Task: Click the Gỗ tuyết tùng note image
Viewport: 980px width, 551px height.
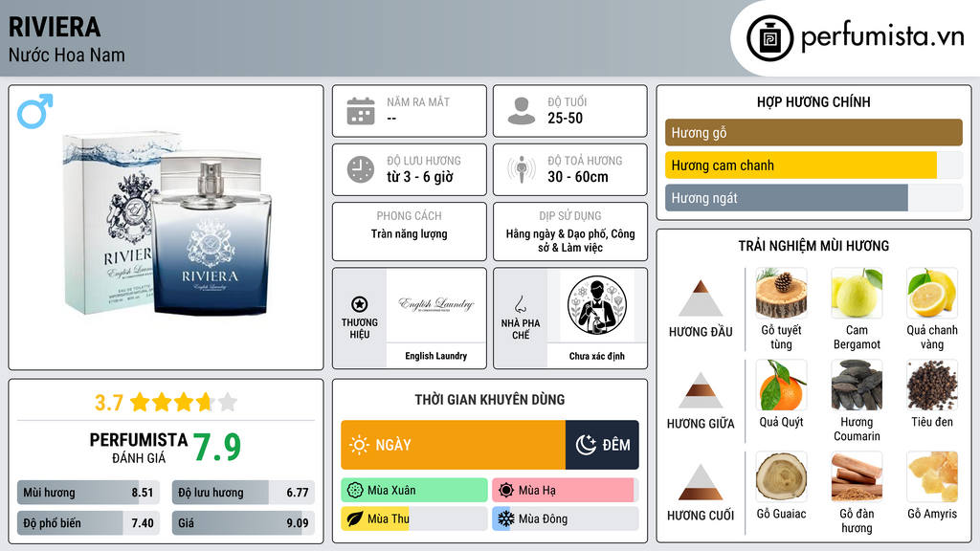Action: point(781,294)
